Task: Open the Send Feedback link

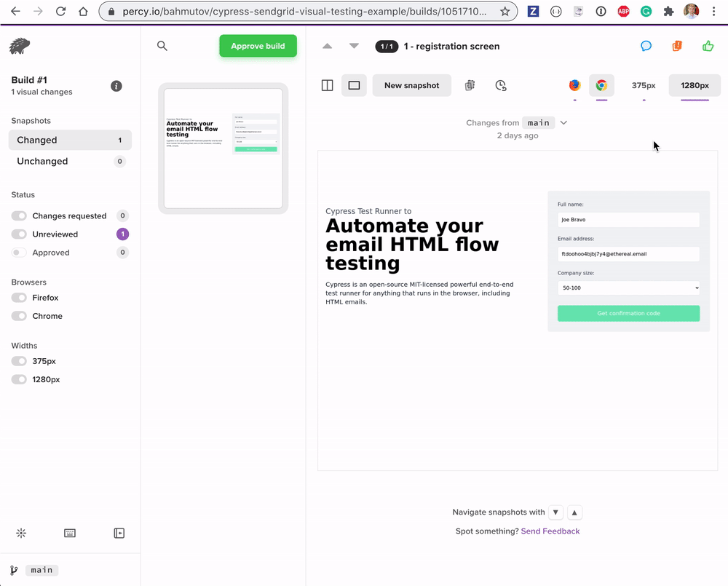Action: tap(550, 531)
